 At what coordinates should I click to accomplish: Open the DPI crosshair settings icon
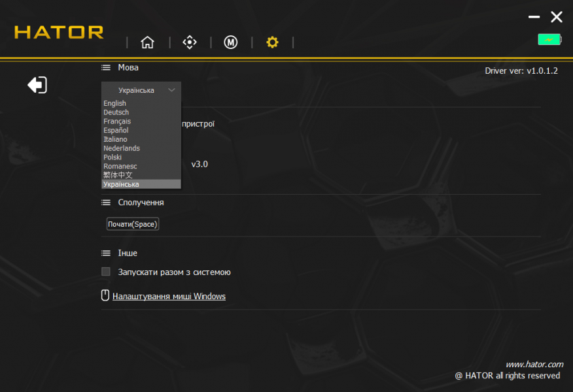tap(189, 42)
